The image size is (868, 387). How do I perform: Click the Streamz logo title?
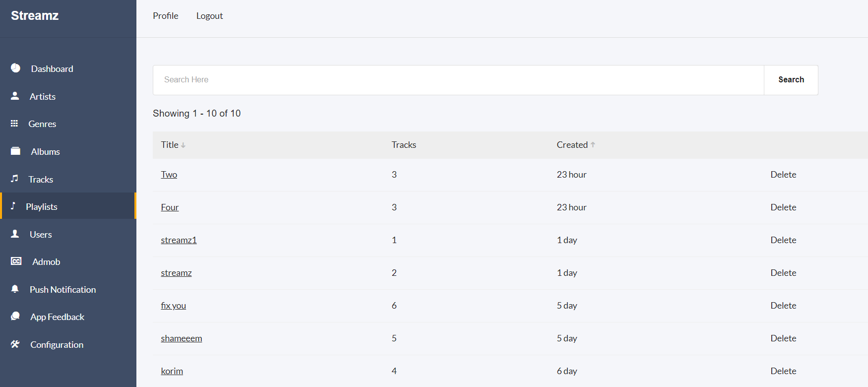35,16
